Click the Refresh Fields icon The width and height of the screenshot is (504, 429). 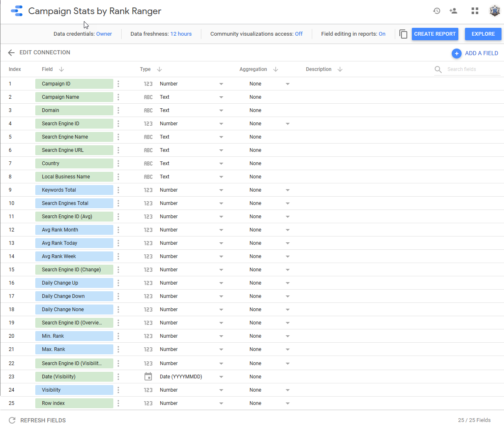pyautogui.click(x=12, y=420)
